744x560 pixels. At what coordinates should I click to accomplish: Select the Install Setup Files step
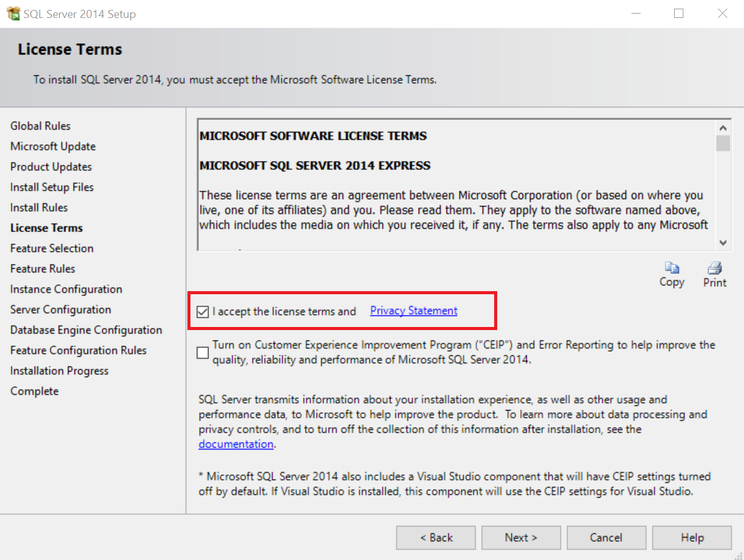click(52, 187)
